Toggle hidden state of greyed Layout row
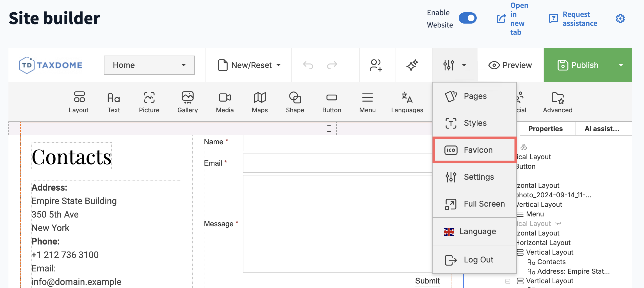Screen dimensions: 644x288 [x=558, y=224]
